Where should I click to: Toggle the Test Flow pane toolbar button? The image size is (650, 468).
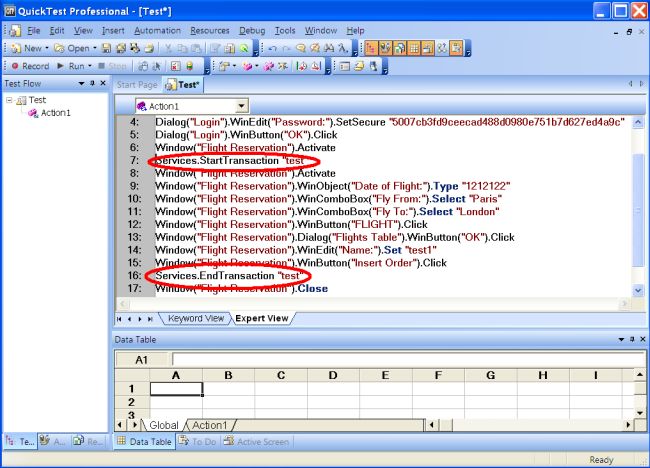point(370,48)
